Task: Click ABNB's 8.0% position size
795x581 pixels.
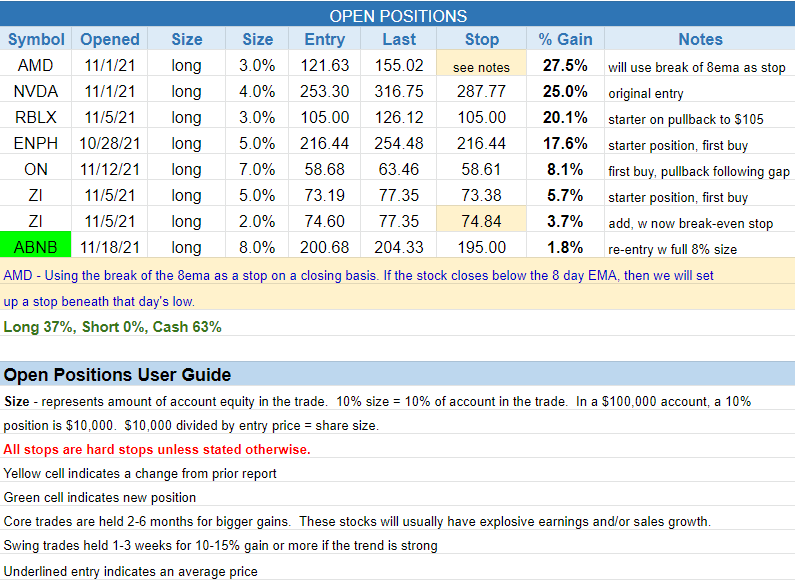Action: [257, 247]
